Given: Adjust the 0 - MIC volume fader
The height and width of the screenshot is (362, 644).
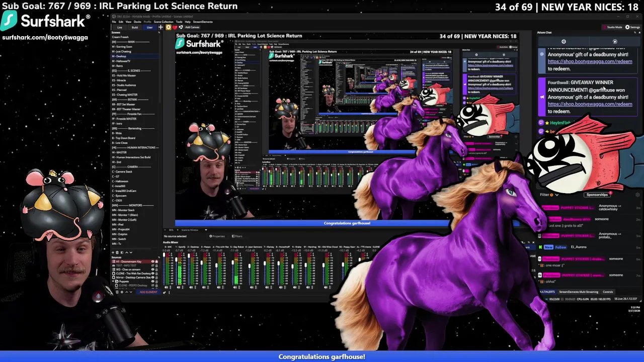Looking at the screenshot, I should 164,255.
